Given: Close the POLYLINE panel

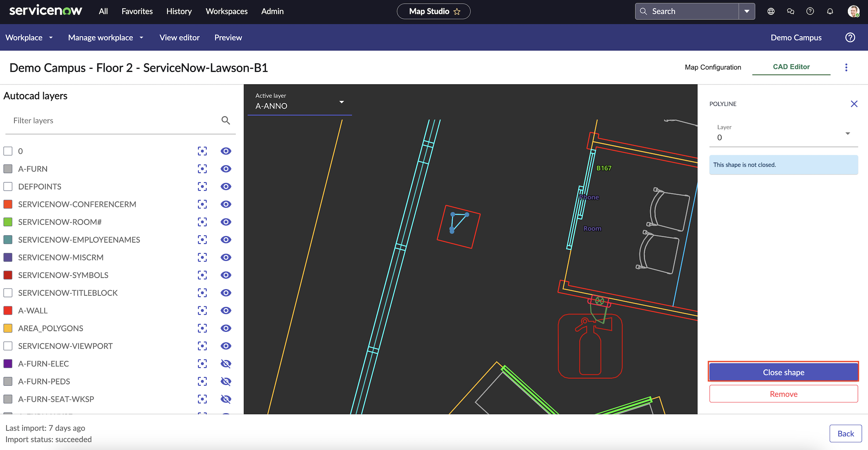Looking at the screenshot, I should [854, 104].
